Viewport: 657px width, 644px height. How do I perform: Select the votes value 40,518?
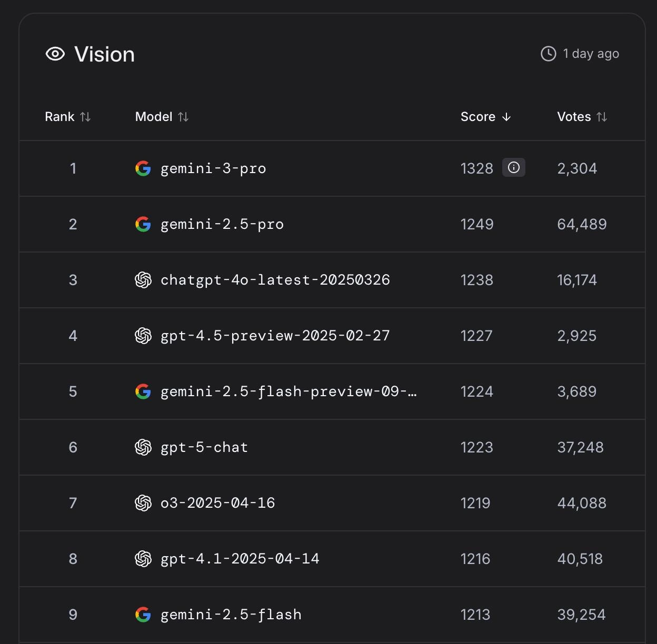[x=580, y=559]
